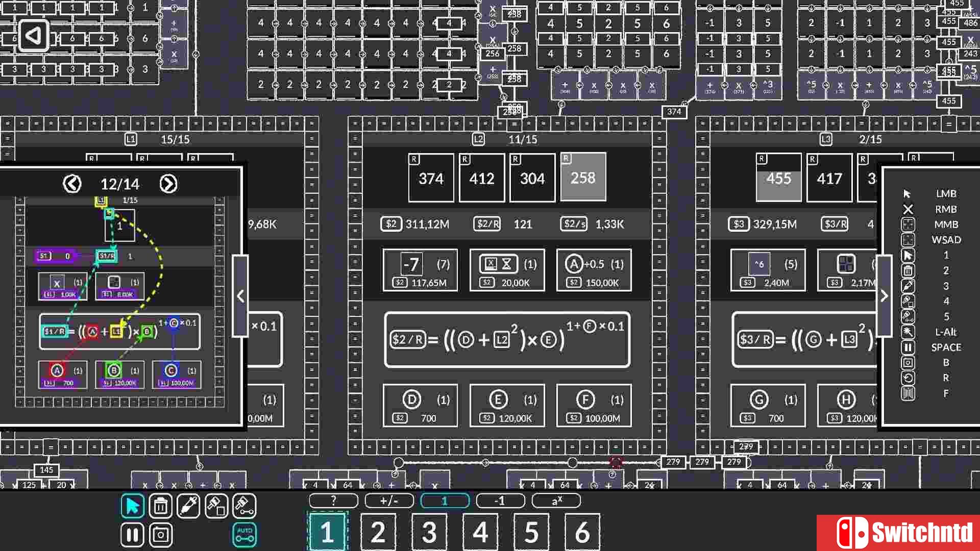Image resolution: width=980 pixels, height=551 pixels.
Task: Click the wire paint icon beside shortcut 5
Action: click(908, 316)
